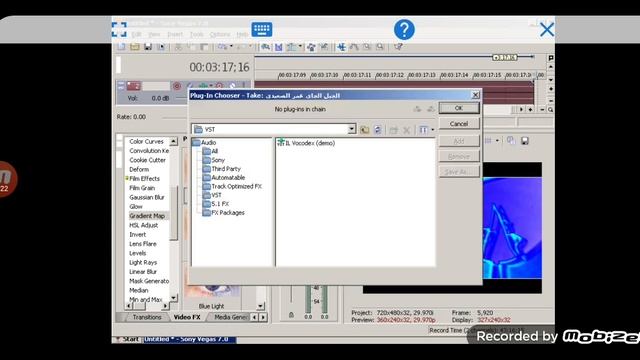Screen dimensions: 640x360
Task: Click the Add button in dialog
Action: [459, 141]
